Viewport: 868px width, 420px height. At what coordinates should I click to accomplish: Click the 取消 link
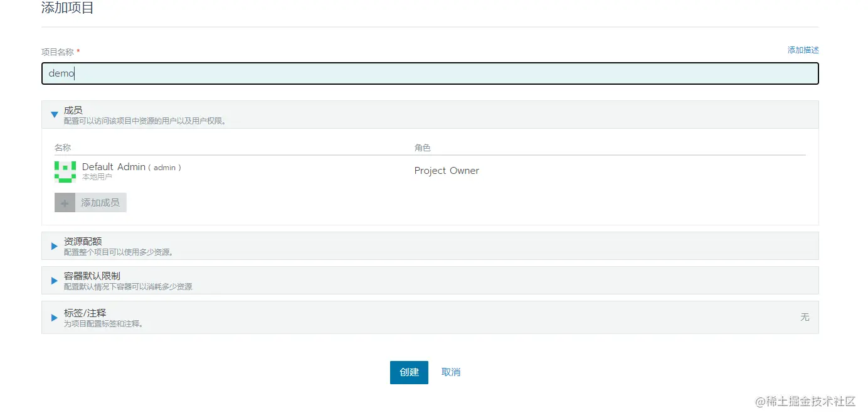pyautogui.click(x=451, y=372)
